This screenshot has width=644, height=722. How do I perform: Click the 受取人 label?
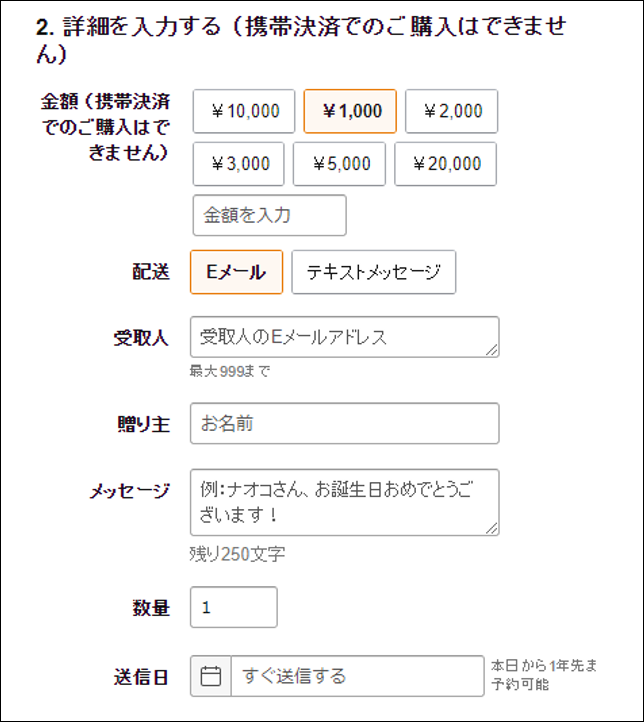141,337
